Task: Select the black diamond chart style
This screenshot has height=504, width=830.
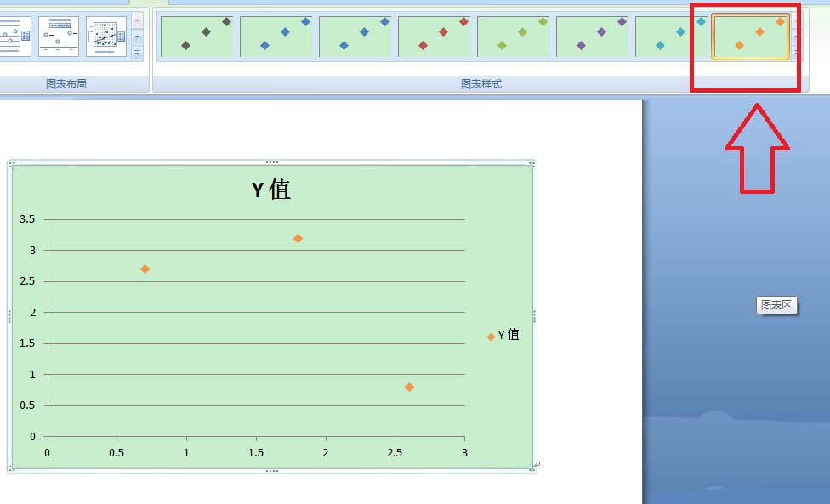Action: tap(197, 36)
